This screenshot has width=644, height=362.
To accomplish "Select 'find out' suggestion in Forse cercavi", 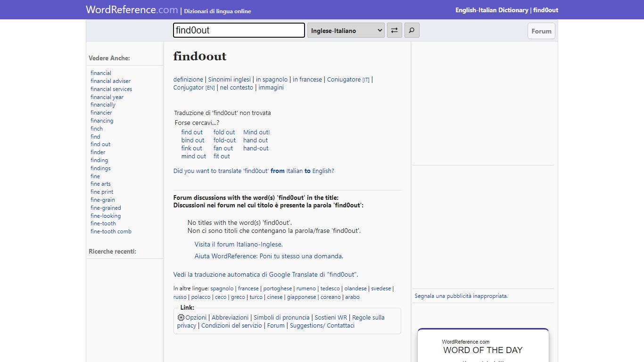I will 192,132.
